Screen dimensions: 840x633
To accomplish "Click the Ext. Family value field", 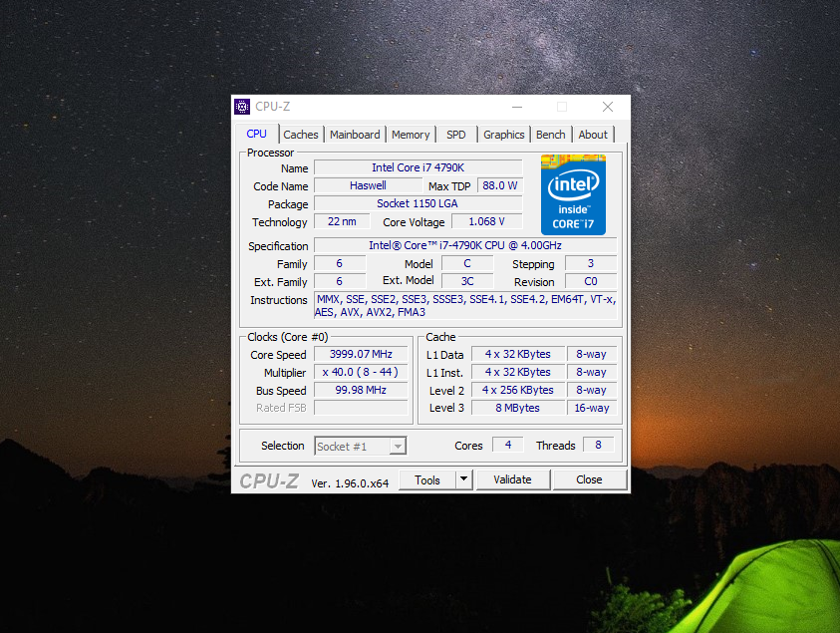I will click(340, 281).
